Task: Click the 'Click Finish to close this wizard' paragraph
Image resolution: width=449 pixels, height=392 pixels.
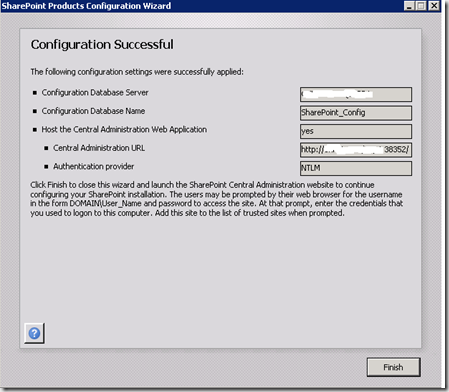Action: pyautogui.click(x=217, y=199)
